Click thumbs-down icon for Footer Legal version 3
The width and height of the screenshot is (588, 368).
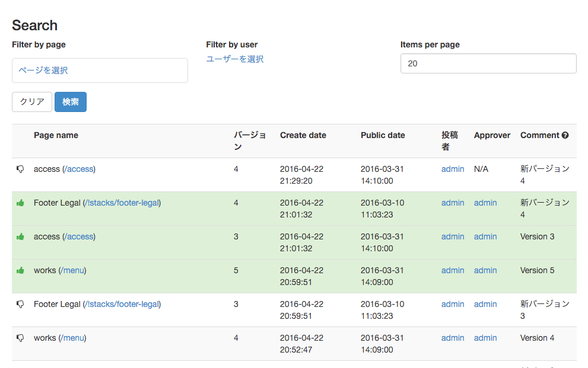(20, 305)
